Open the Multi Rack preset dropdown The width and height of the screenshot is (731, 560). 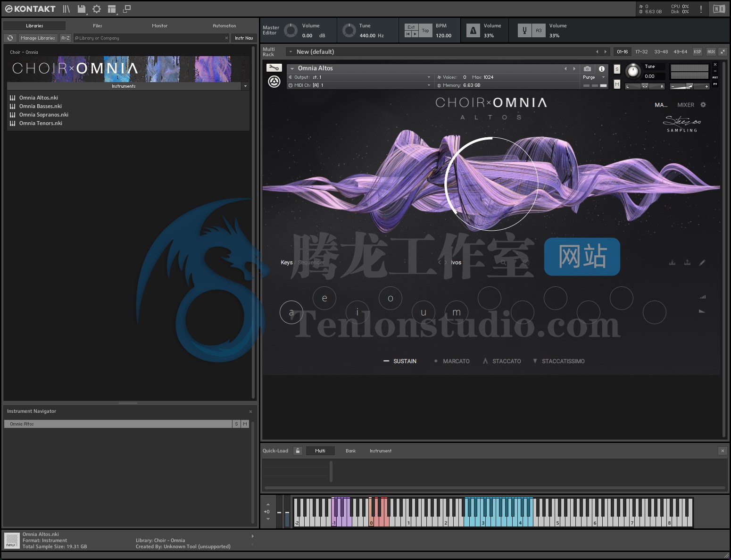tap(291, 52)
